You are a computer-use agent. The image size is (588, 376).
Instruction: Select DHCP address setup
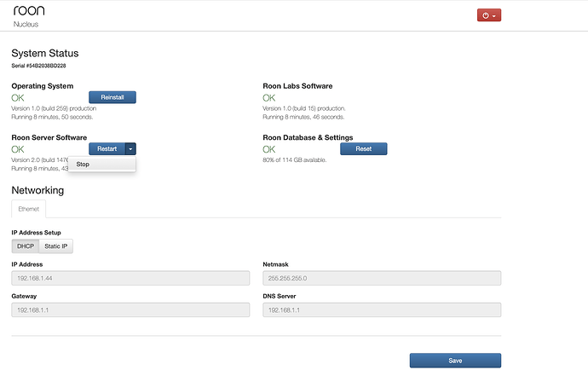(25, 246)
